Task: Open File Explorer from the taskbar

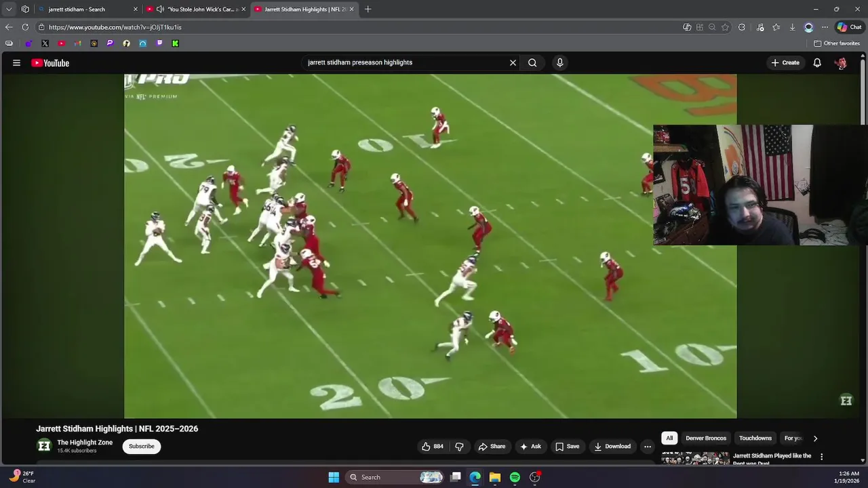Action: pyautogui.click(x=495, y=477)
